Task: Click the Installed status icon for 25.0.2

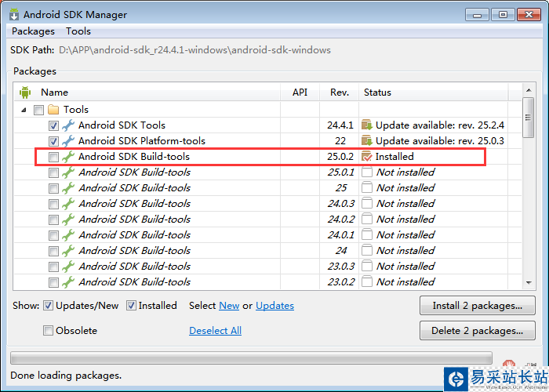Action: click(x=367, y=157)
